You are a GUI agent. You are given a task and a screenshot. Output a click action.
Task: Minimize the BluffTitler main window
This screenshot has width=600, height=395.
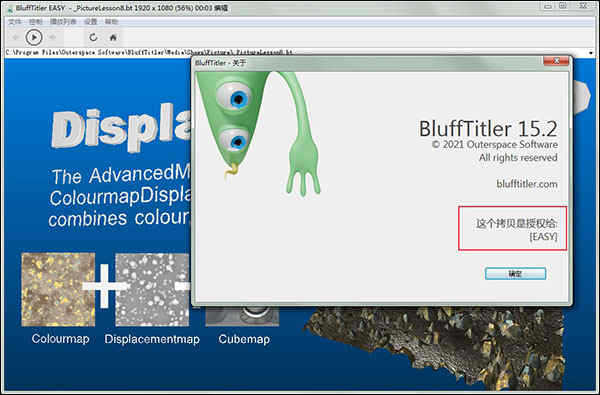[x=548, y=6]
